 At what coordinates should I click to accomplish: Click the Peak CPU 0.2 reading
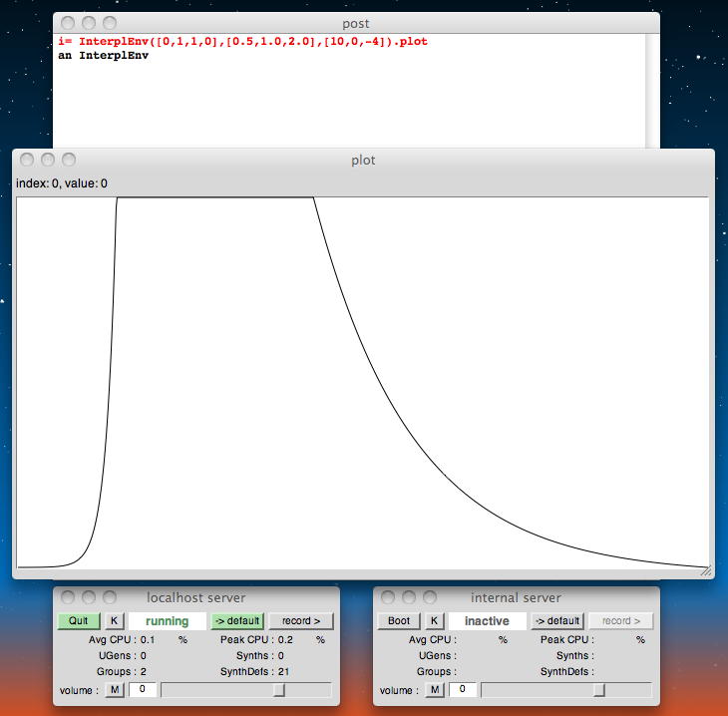tap(285, 640)
